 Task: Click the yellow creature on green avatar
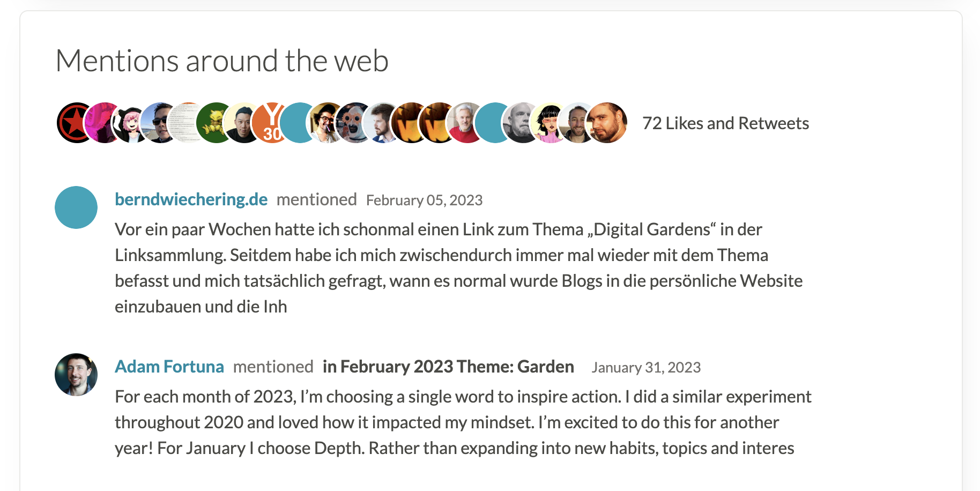214,122
